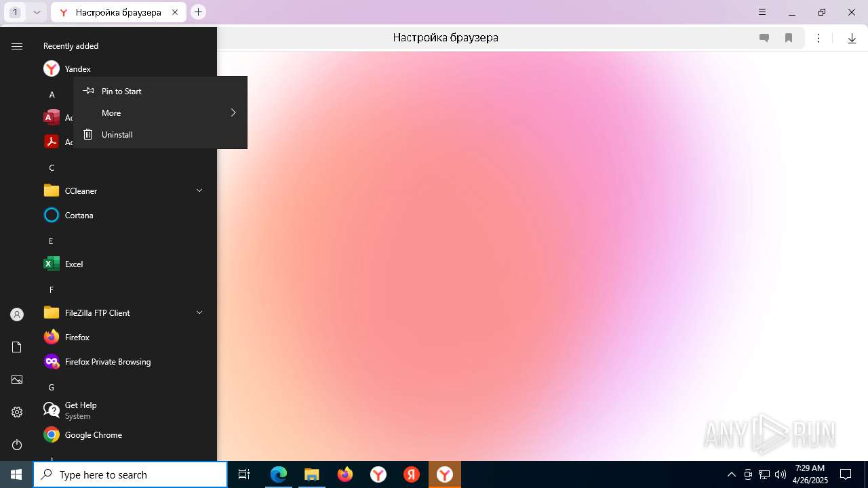Jump to letter C section header
The width and height of the screenshot is (868, 488).
point(52,167)
